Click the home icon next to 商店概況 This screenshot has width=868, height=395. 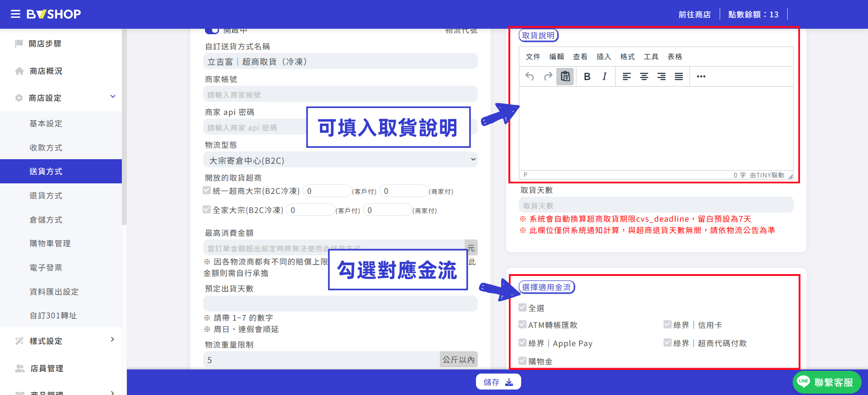(x=19, y=71)
